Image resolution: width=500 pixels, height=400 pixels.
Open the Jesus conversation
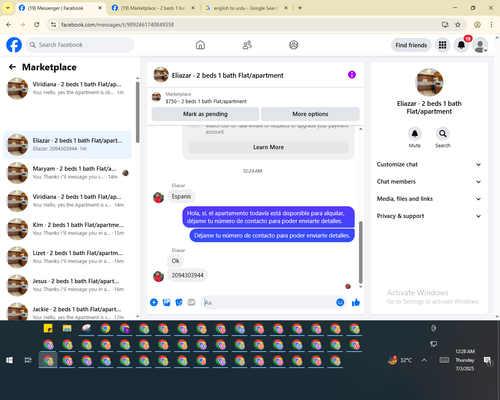(x=68, y=285)
